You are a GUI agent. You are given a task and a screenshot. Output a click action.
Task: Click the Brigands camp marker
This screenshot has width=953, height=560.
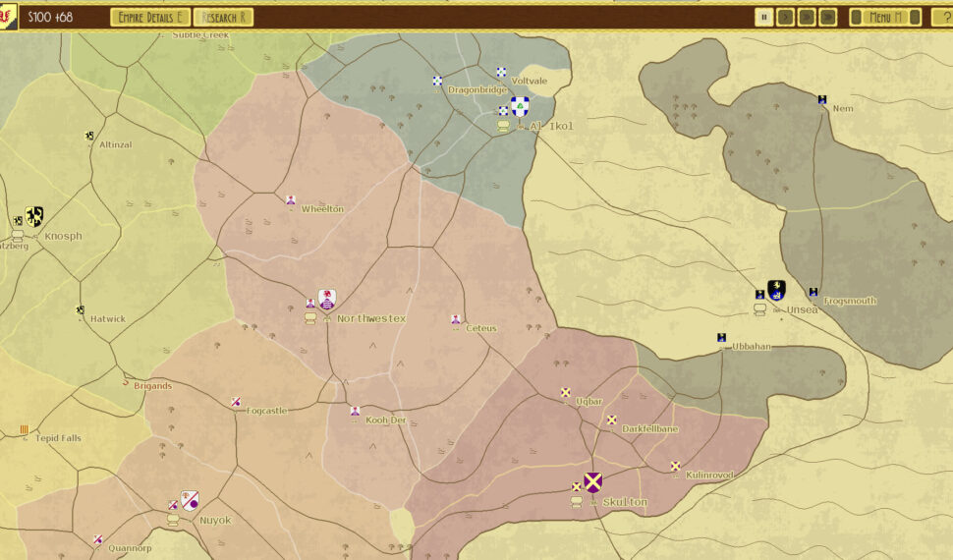click(125, 382)
